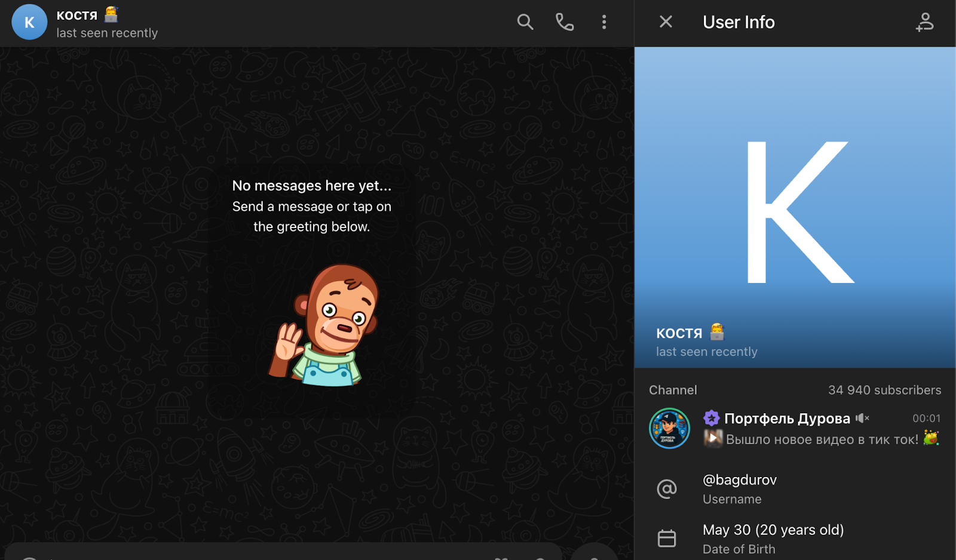Start a voice call with КОСТЯ
Screen dimensions: 956x560
pyautogui.click(x=565, y=22)
